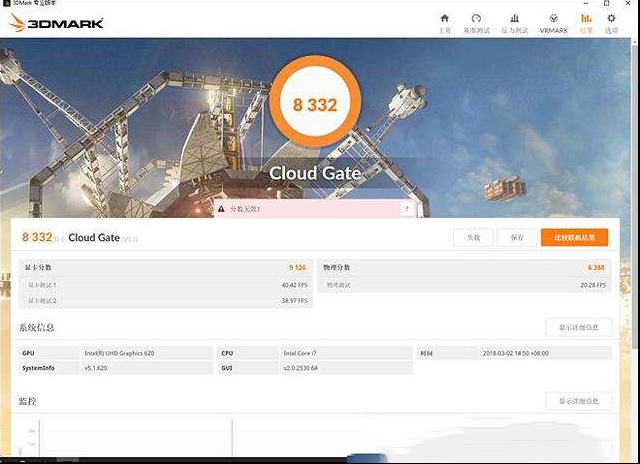Click the 8 332 score inside orange circle
The image size is (640, 464).
315,105
